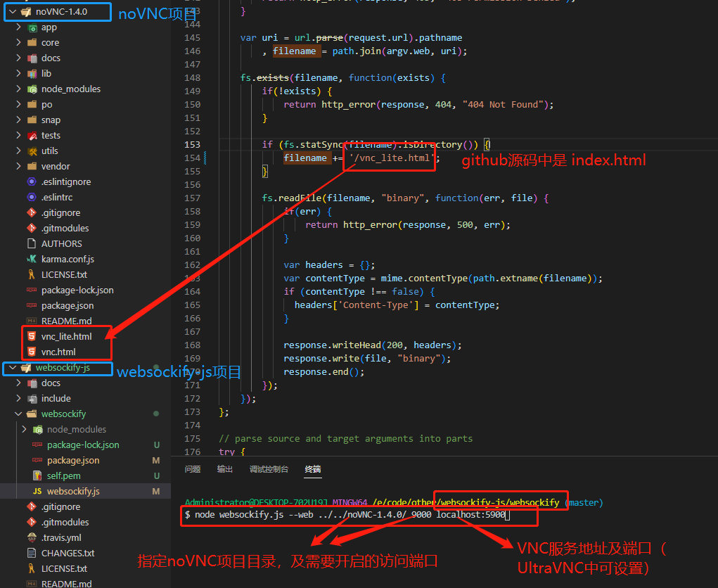
Task: Click the karma.conf.js Karma icon
Action: coord(32,260)
